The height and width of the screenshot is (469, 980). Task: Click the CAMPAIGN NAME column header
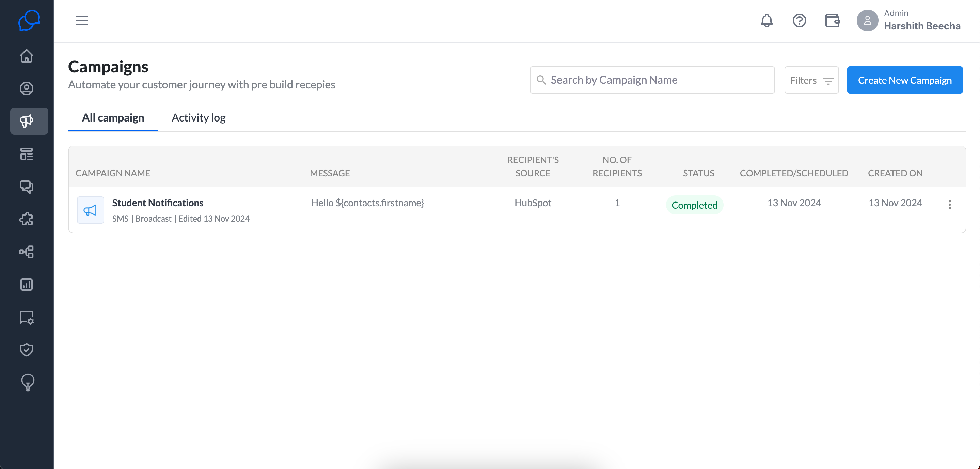[x=113, y=173]
